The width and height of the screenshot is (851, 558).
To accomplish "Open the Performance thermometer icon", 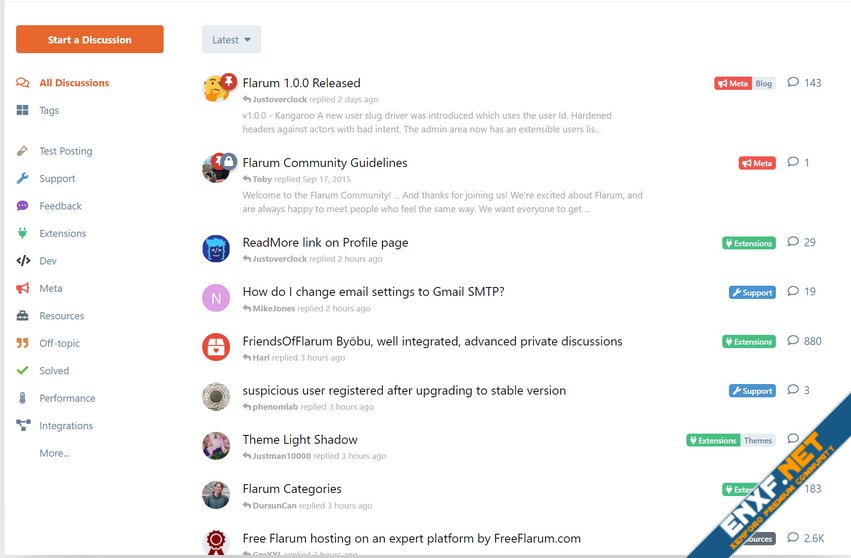I will (x=22, y=398).
